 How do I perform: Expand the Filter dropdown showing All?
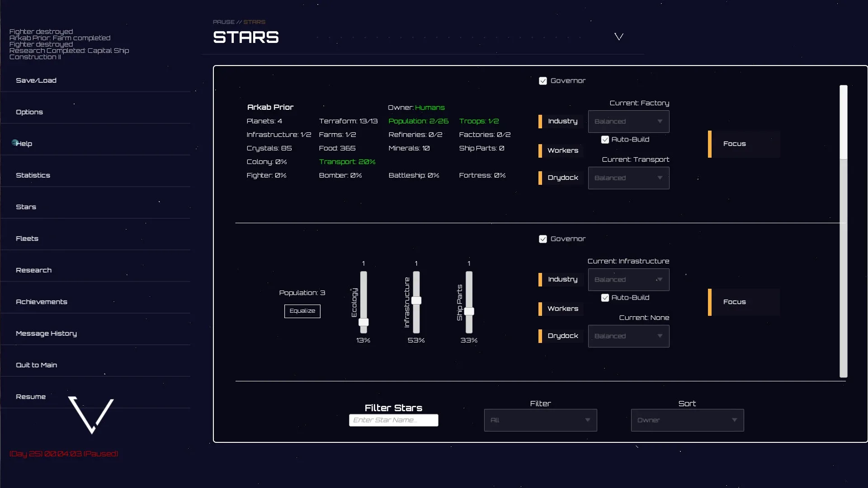(x=540, y=420)
